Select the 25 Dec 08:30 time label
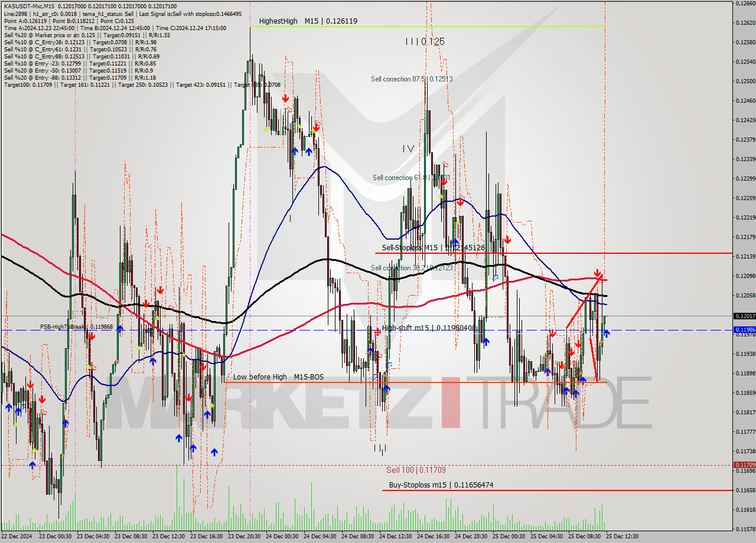 [585, 537]
